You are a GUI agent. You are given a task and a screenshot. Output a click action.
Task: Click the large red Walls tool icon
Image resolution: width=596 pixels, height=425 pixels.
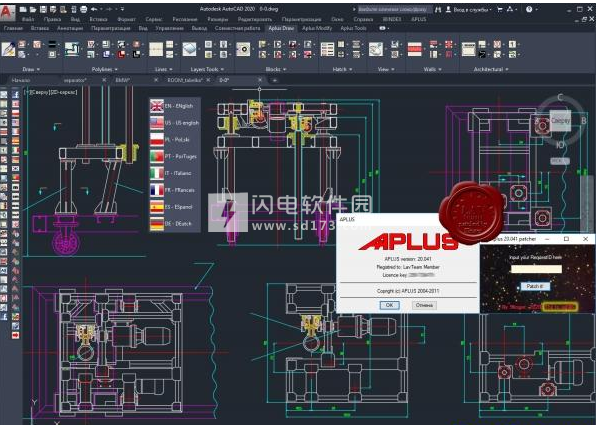pos(415,49)
